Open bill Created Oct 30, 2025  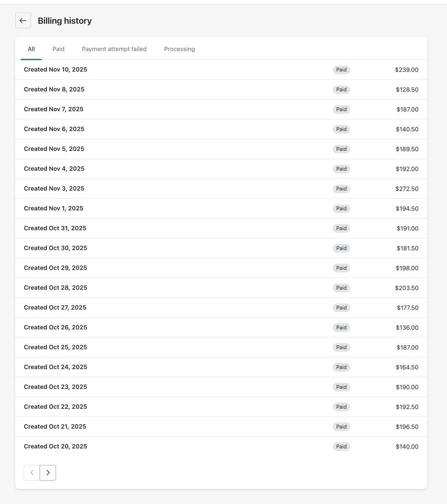[x=221, y=248]
